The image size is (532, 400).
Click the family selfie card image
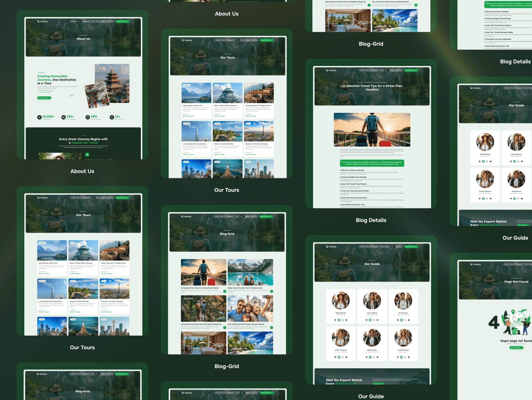pos(251,309)
